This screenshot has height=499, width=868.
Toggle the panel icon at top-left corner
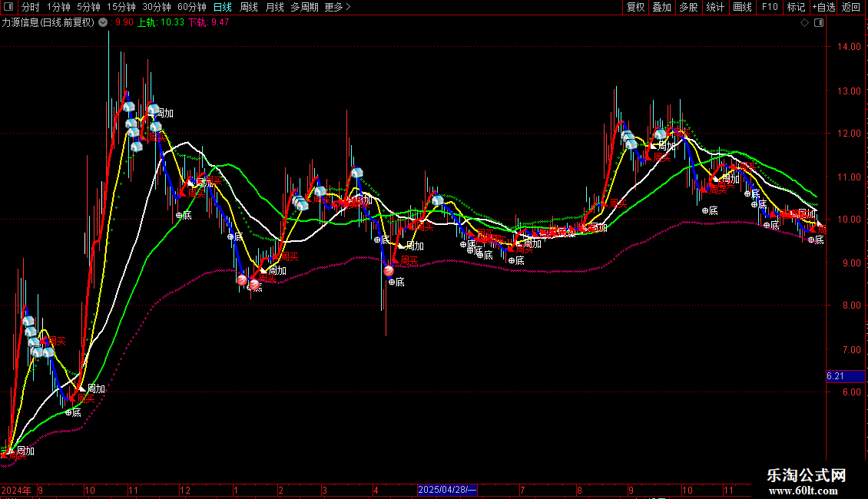[8, 7]
